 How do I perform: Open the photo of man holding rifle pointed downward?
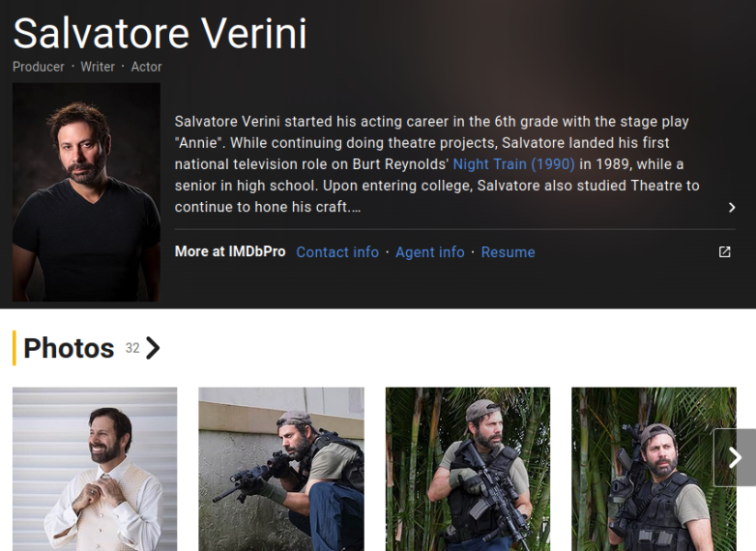point(468,469)
